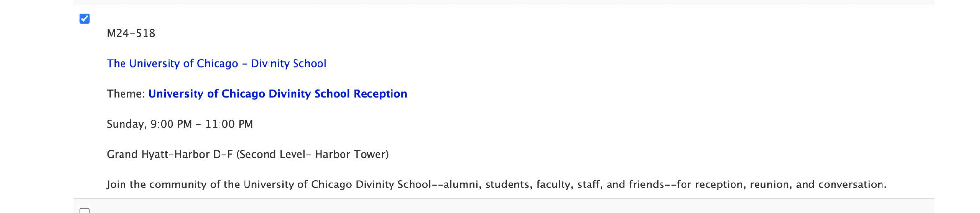
Task: Click the 9:00 PM start time
Action: [171, 124]
